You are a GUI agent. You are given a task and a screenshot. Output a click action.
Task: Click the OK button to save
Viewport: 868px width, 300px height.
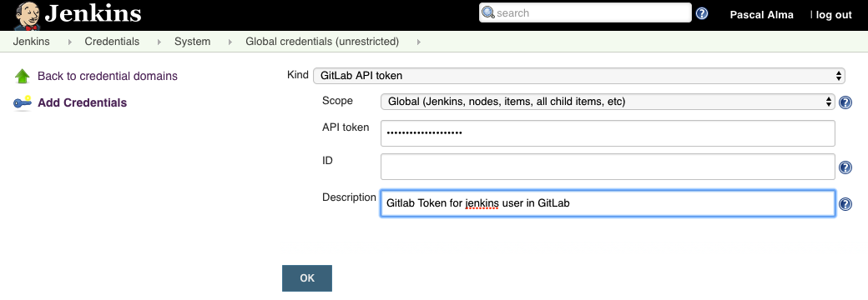[307, 277]
